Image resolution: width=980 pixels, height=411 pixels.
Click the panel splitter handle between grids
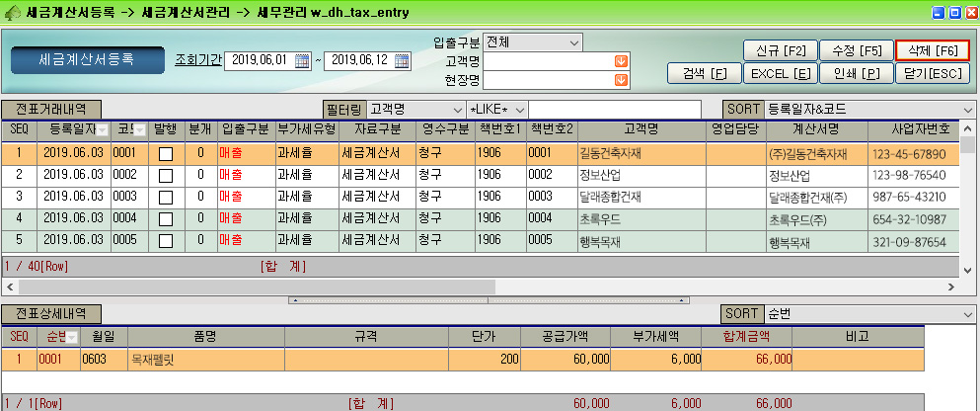(489, 300)
